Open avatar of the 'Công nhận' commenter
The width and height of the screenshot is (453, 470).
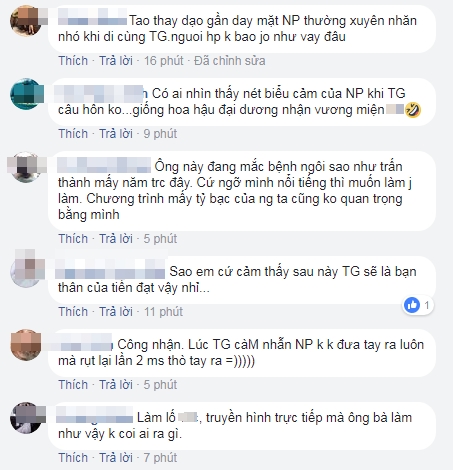click(26, 345)
